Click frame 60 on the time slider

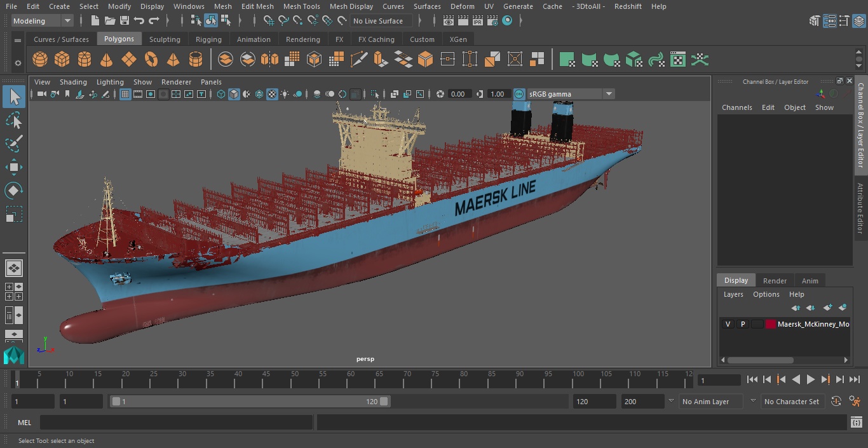pos(351,379)
